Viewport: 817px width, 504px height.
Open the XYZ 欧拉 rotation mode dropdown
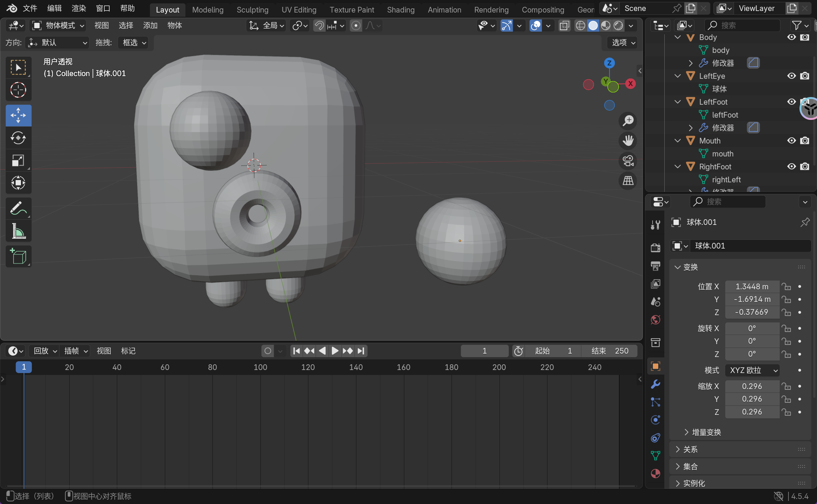[x=752, y=370]
